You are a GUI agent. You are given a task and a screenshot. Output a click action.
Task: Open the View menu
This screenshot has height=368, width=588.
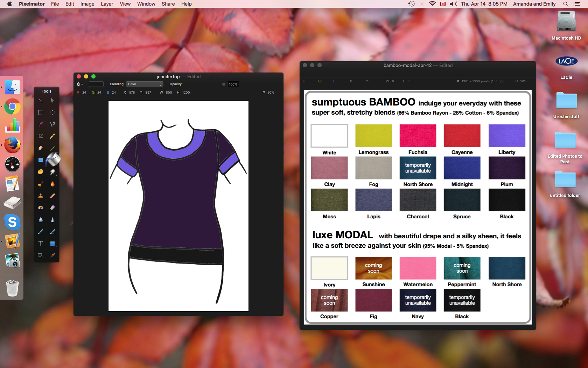pos(125,4)
